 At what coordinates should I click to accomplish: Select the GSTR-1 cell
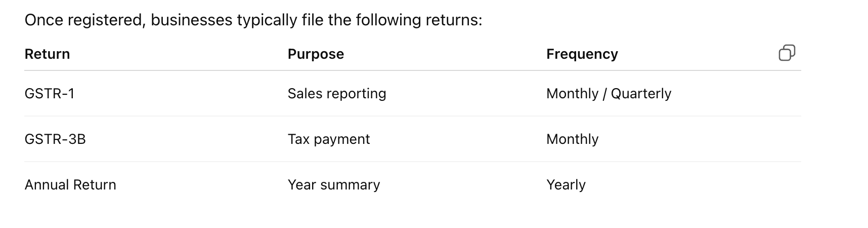coord(50,94)
